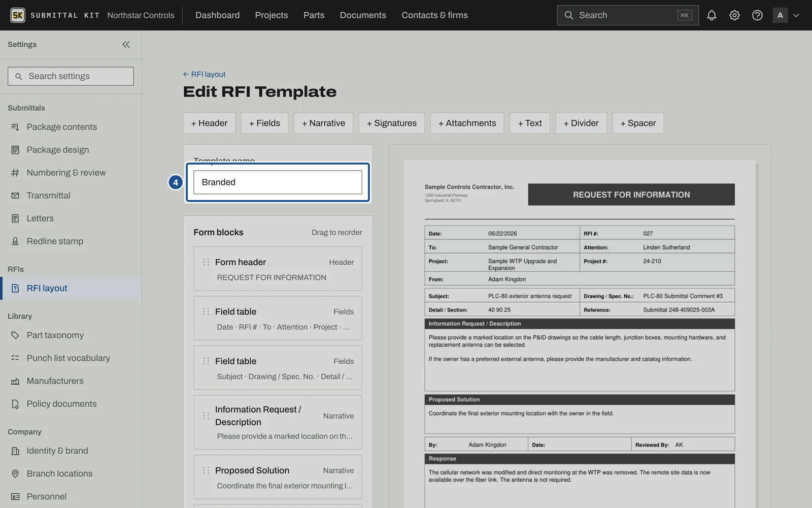
Task: Click 'Submittal 248-409025-003A' in preview
Action: click(679, 310)
